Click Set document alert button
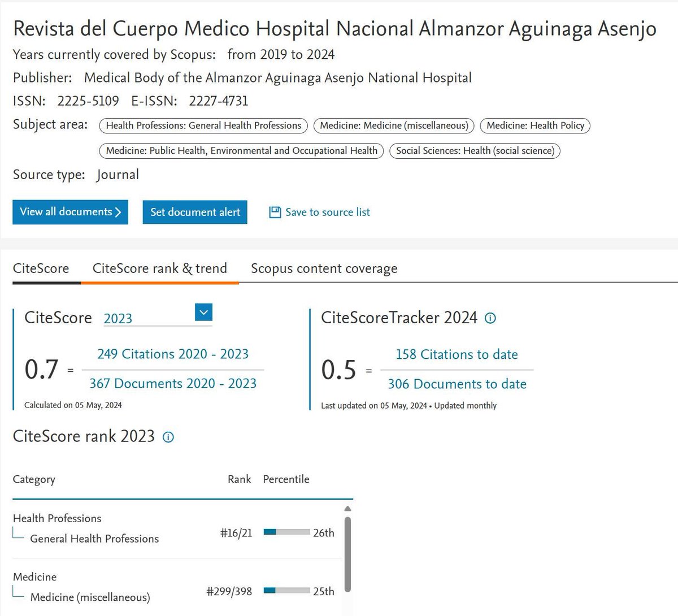This screenshot has width=678, height=616. [x=195, y=212]
